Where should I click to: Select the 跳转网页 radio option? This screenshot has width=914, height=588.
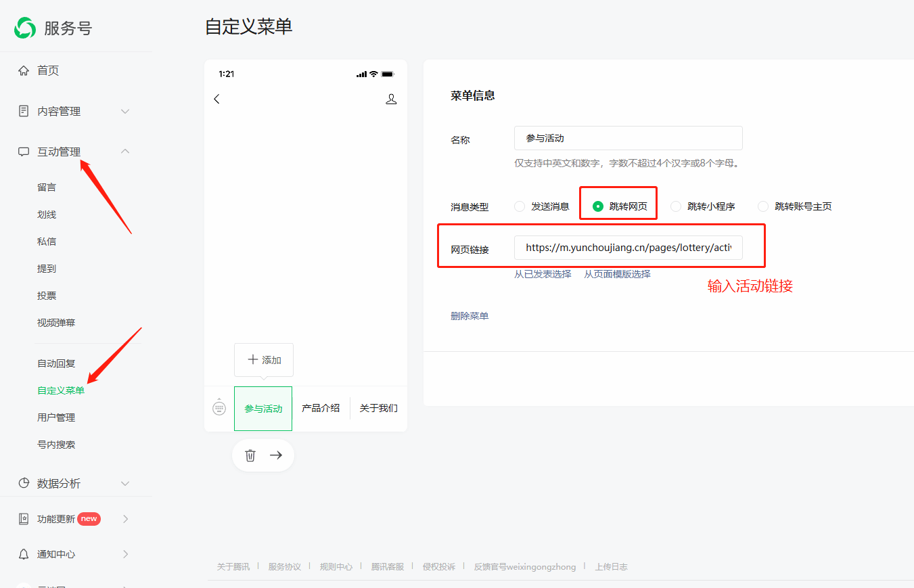click(x=598, y=206)
